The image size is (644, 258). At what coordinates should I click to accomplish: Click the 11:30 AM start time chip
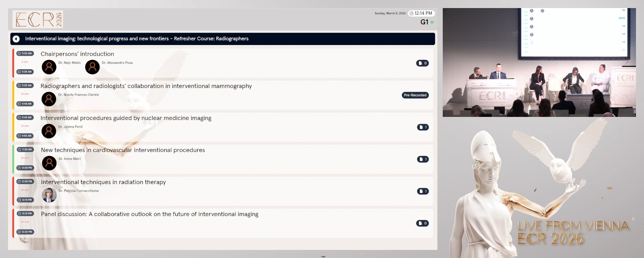click(25, 53)
